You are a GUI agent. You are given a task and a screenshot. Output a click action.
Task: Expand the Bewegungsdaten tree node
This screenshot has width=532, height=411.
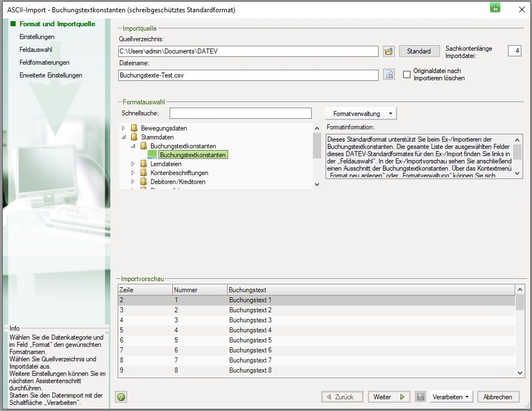coord(123,128)
